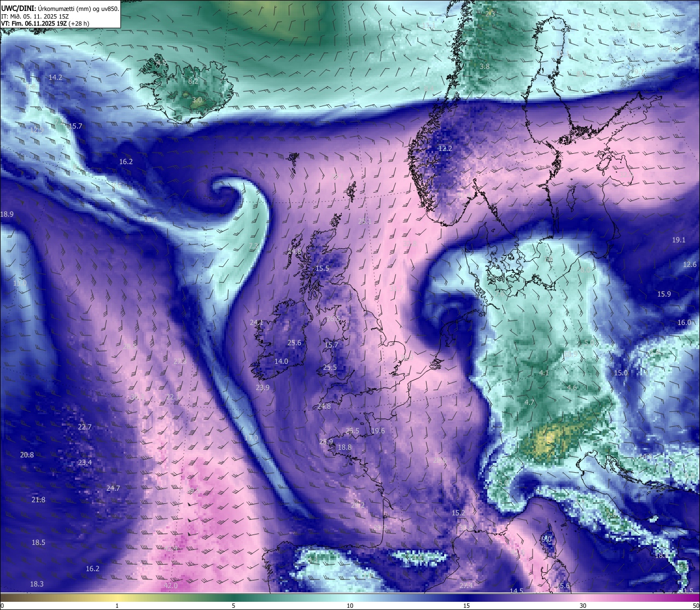Viewport: 700px width, 610px height.
Task: Click the value '20.8' on the map
Action: click(x=27, y=455)
